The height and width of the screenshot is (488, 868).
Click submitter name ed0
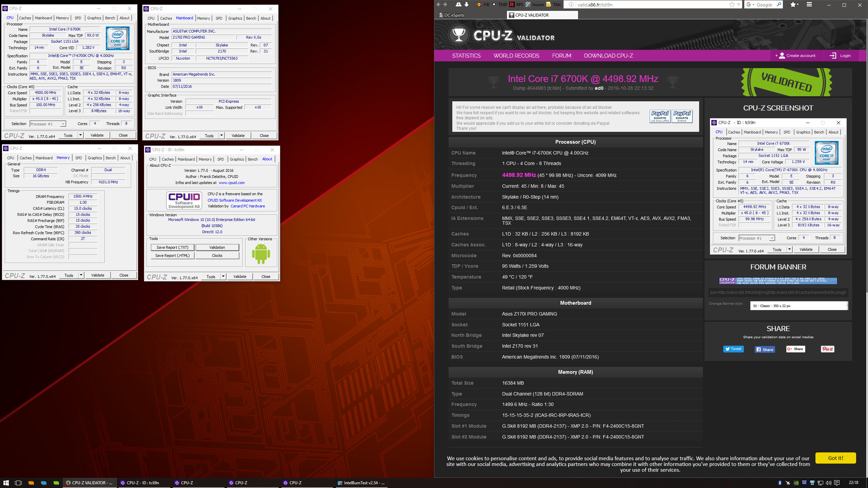click(599, 88)
